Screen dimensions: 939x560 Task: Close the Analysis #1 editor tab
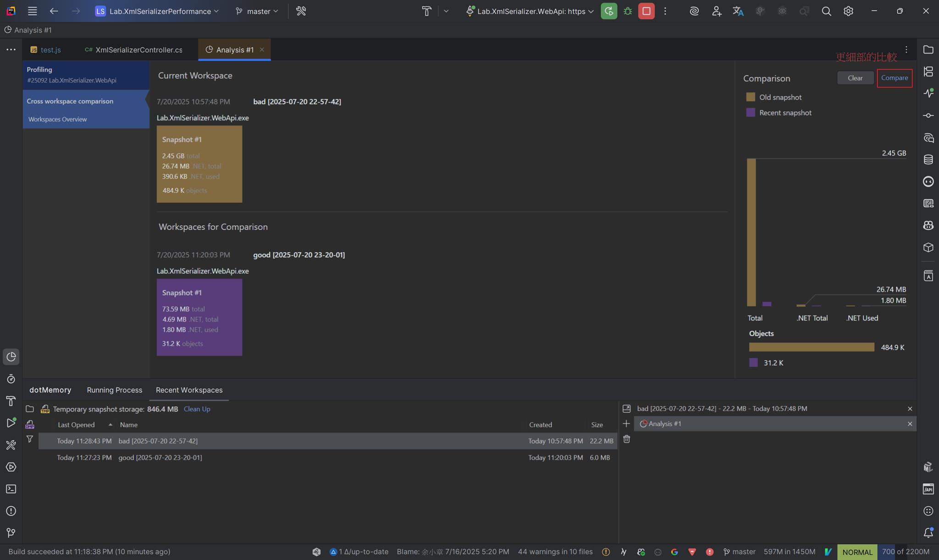[x=262, y=49]
